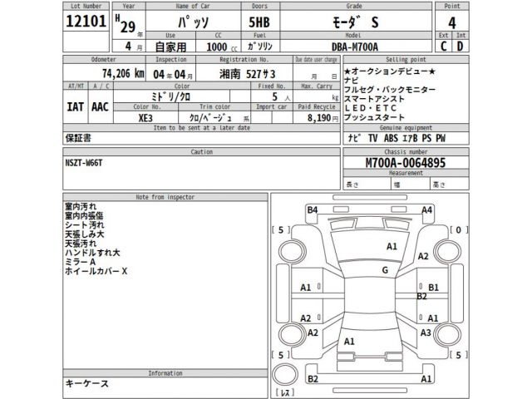The width and height of the screenshot is (532, 399).
Task: Click inspector note ホイールカバー X
Action: 96,271
